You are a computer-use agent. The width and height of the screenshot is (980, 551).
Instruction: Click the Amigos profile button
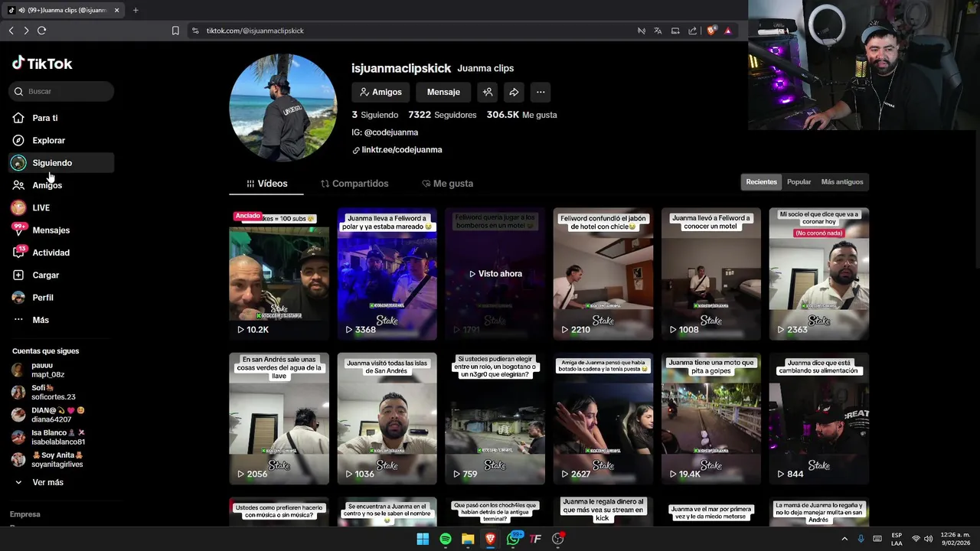click(x=381, y=92)
